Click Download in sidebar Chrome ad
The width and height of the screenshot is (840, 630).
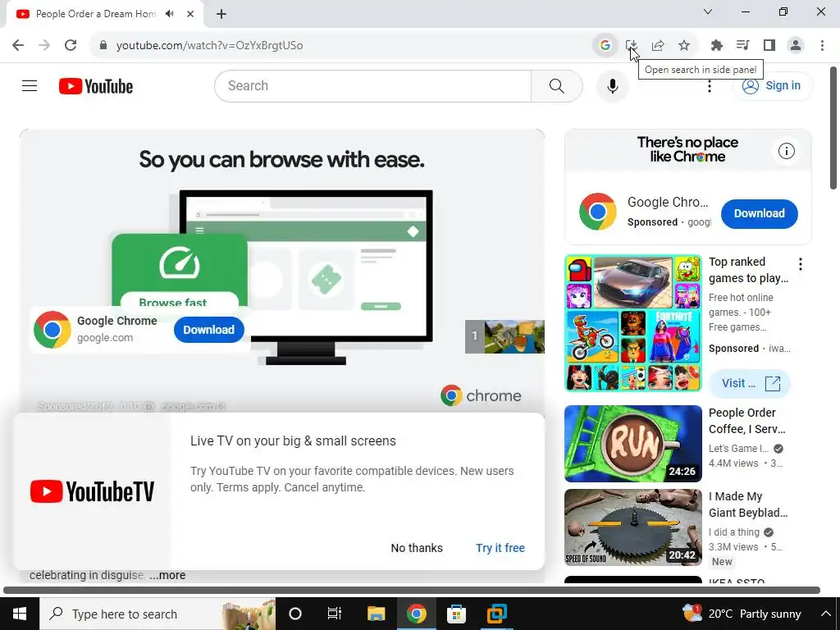(759, 213)
